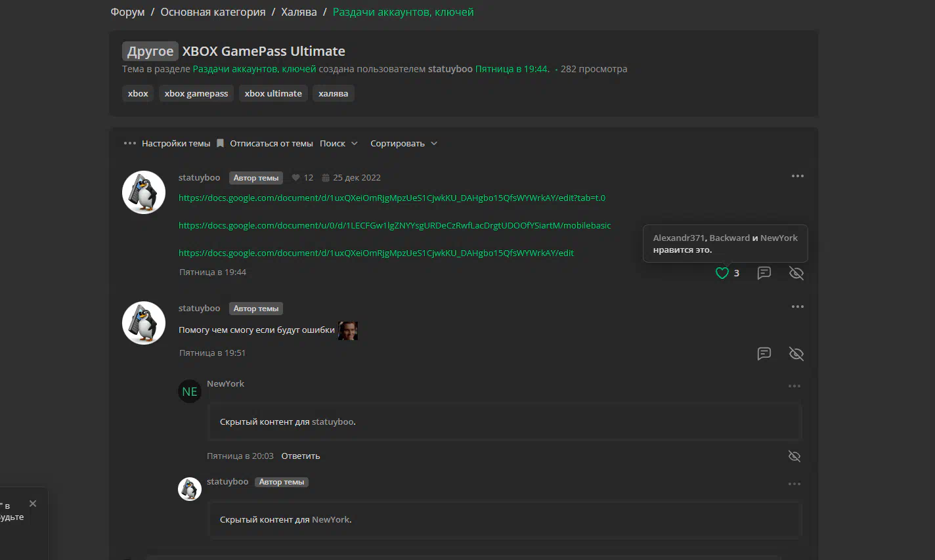Select the Другое prefix label
The width and height of the screenshot is (935, 560).
(x=150, y=51)
